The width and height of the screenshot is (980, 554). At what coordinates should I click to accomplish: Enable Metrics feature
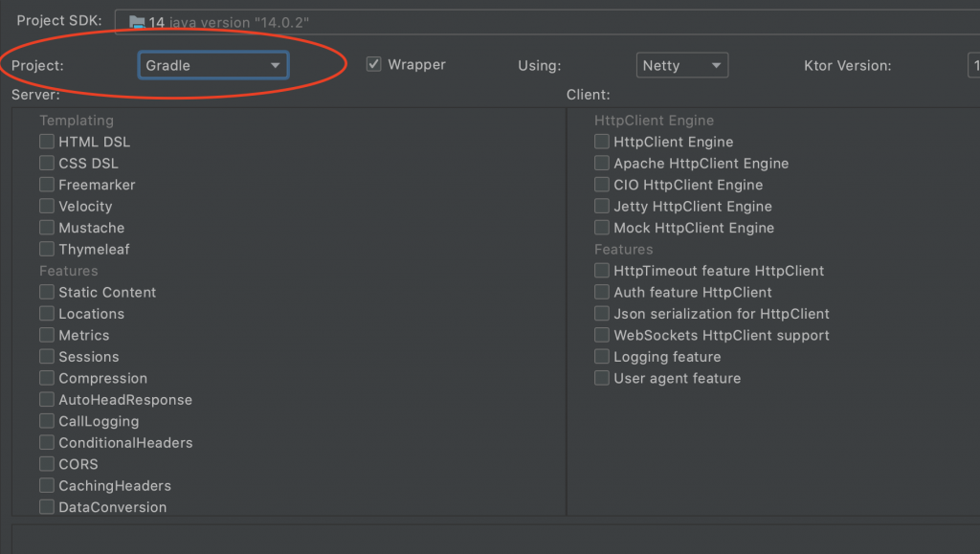[x=47, y=336]
